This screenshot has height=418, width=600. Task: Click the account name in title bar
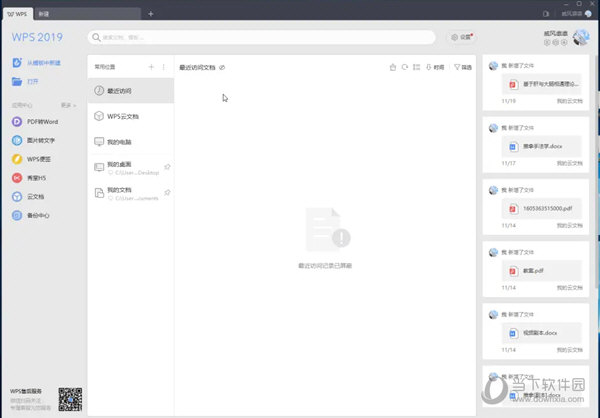click(x=572, y=14)
